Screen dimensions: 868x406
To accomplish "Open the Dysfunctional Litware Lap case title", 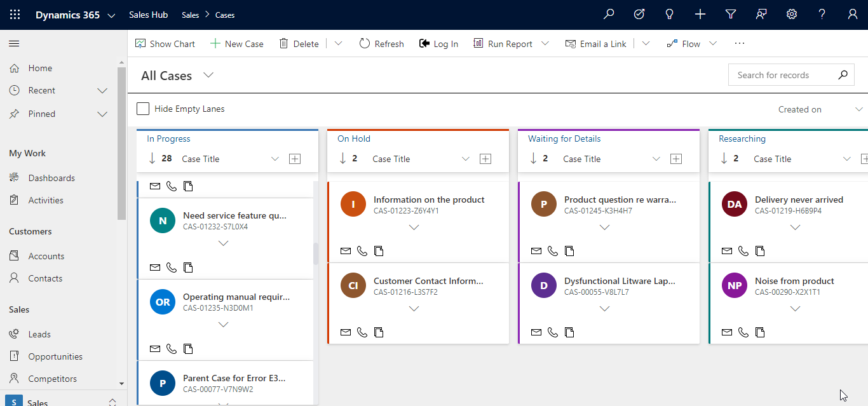I will click(620, 281).
